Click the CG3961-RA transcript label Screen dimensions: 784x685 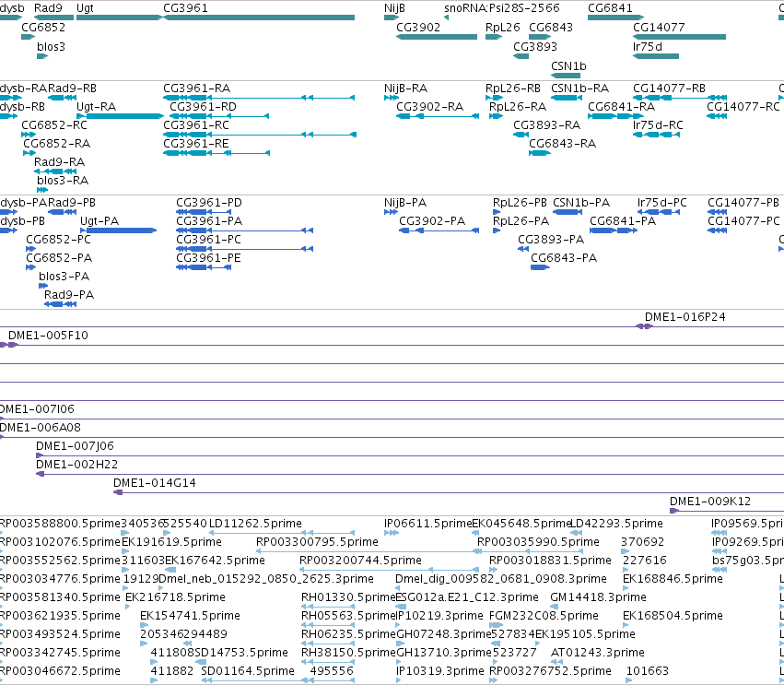[196, 89]
